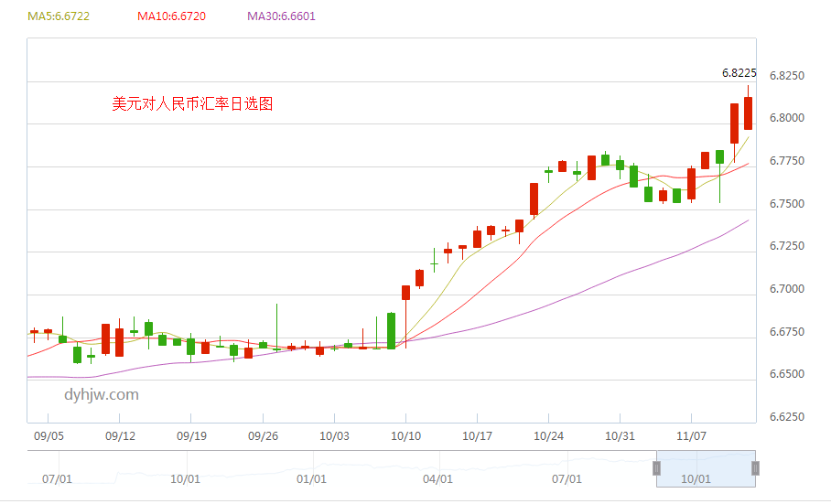The width and height of the screenshot is (831, 504).
Task: Click the highlighted range selection window
Action: (706, 469)
